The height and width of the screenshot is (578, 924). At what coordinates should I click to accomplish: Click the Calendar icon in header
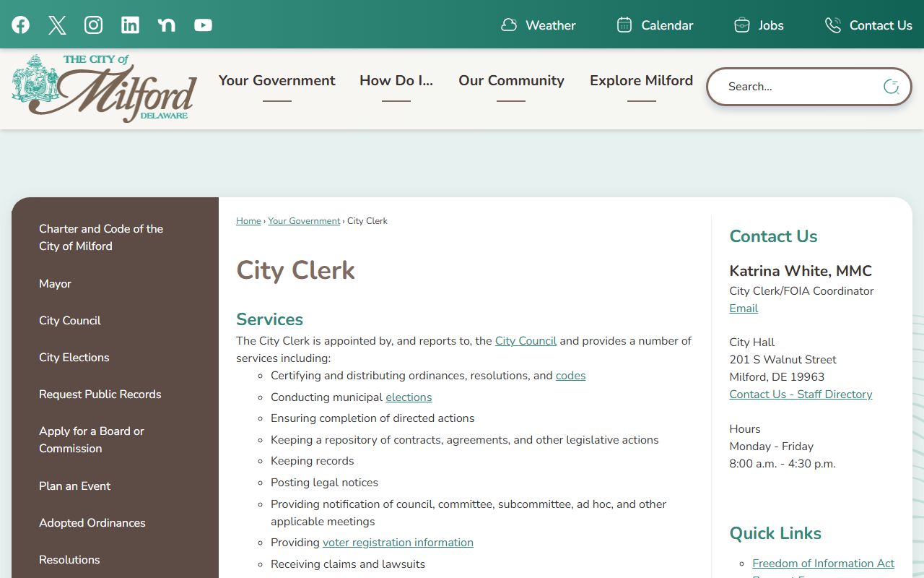[624, 25]
